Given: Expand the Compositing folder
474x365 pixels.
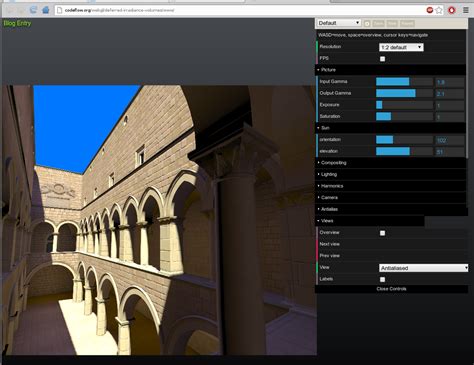Looking at the screenshot, I should click(x=391, y=163).
